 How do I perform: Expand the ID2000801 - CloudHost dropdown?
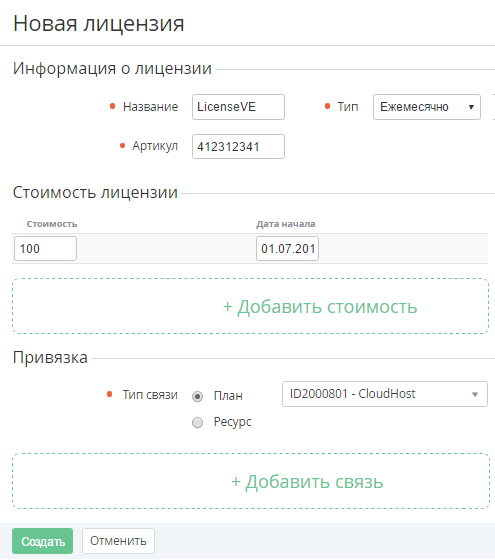(385, 394)
